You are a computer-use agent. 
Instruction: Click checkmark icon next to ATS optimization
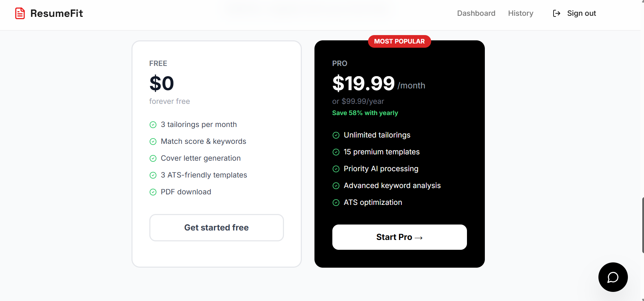[336, 202]
